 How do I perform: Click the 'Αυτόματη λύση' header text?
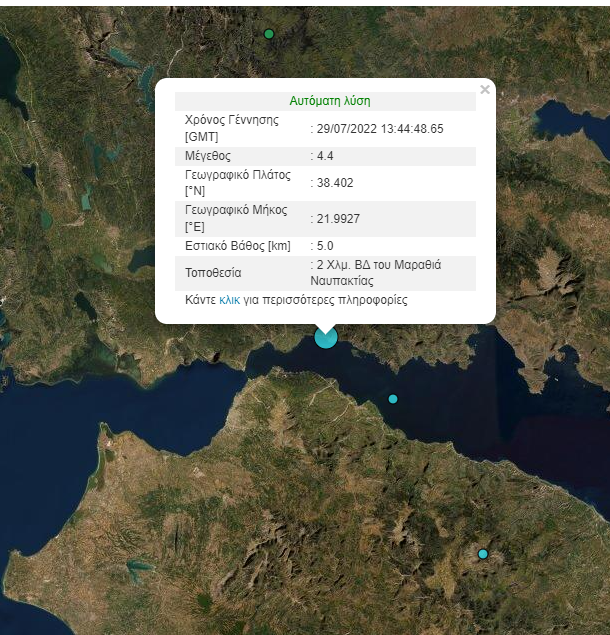tap(330, 101)
